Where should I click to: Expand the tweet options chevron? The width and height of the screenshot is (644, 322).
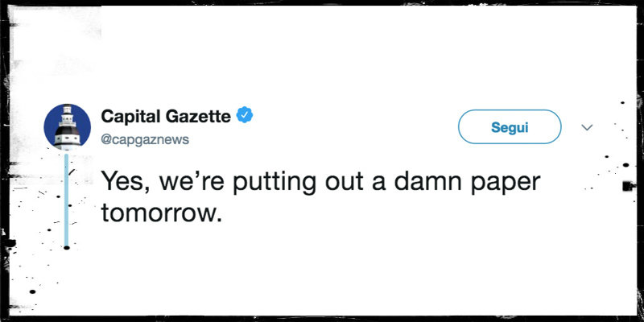[587, 127]
